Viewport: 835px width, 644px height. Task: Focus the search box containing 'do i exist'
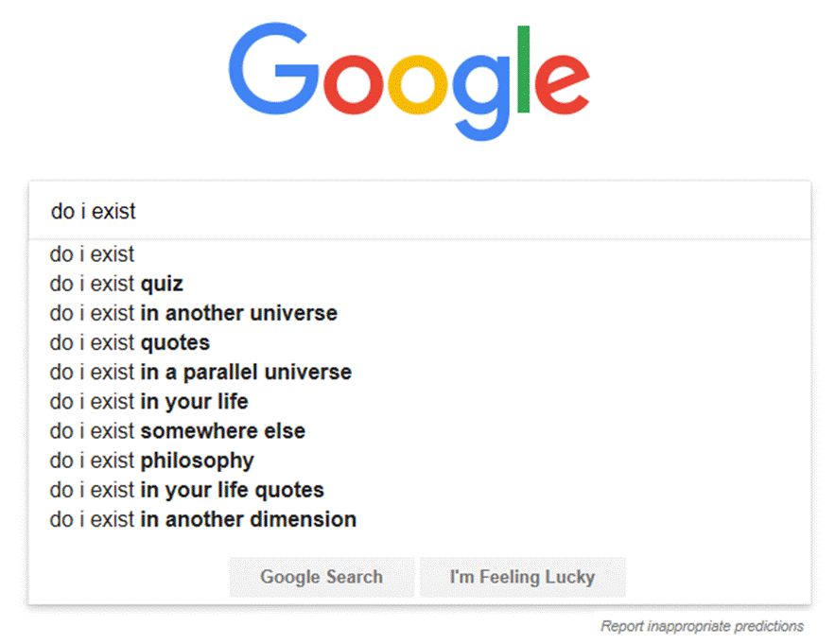point(419,212)
